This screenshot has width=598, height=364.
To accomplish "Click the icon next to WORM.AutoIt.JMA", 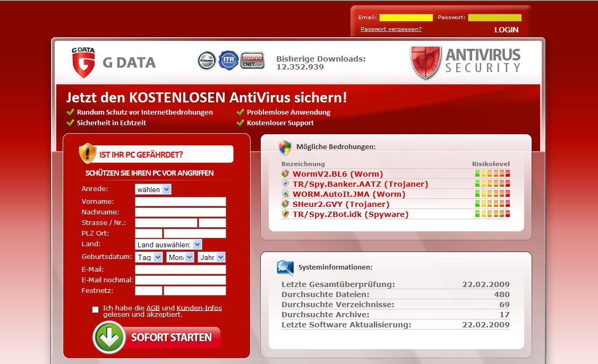I will tap(285, 194).
